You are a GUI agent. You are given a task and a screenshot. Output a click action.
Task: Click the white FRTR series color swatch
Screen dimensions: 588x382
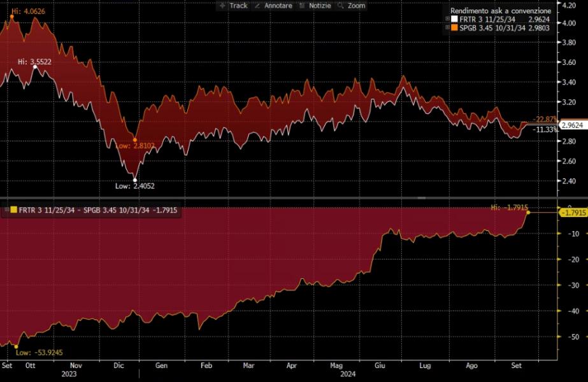point(454,19)
